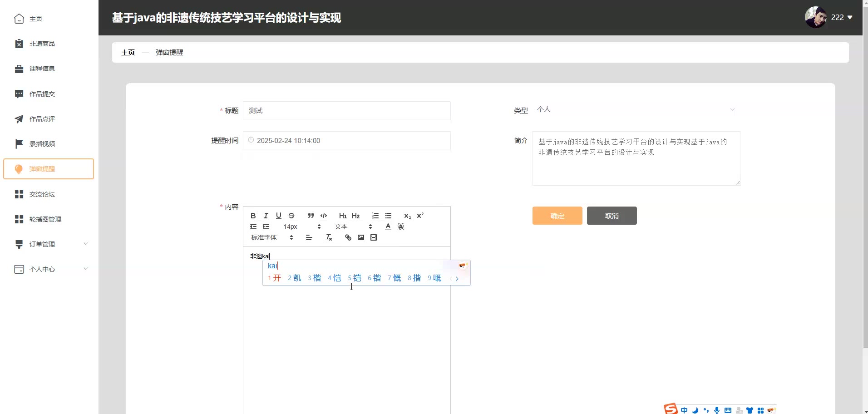Open the 类型 select showing 个人
This screenshot has height=414, width=868.
[x=636, y=110]
